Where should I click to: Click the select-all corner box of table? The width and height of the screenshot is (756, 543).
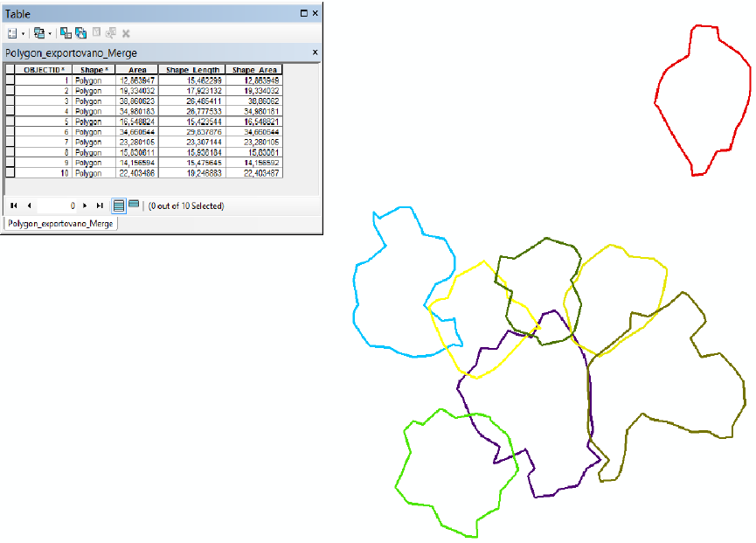click(10, 70)
